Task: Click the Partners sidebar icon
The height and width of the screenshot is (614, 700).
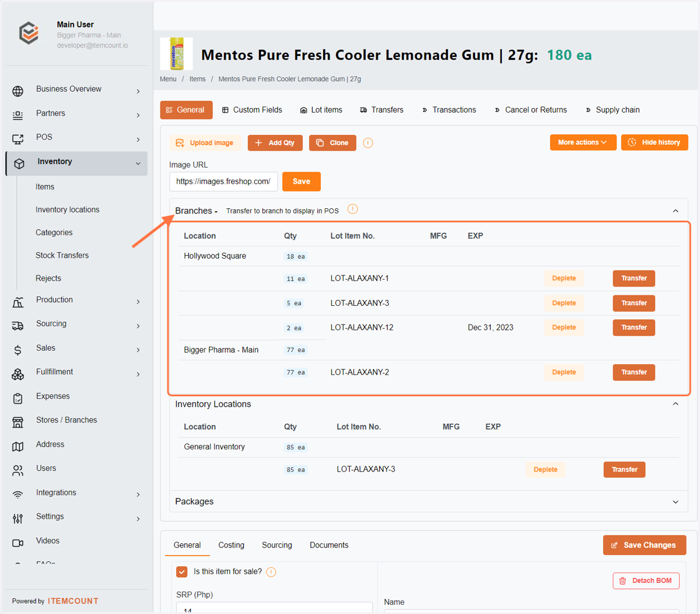Action: [18, 115]
